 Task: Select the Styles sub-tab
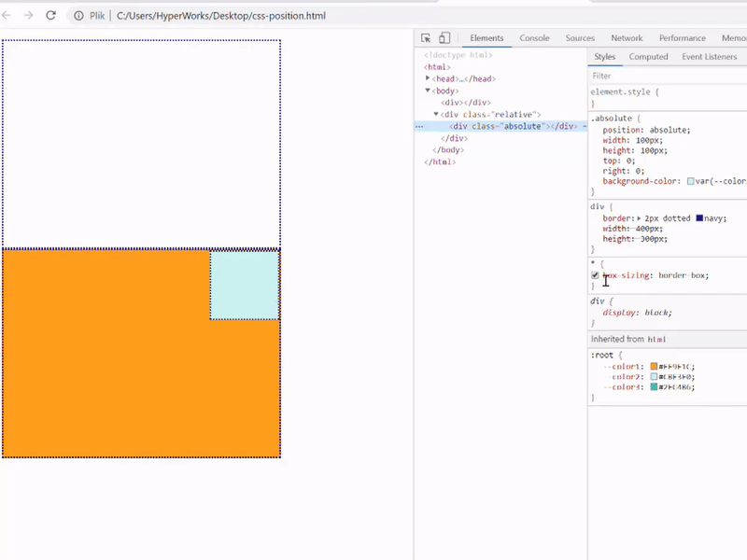pyautogui.click(x=604, y=57)
